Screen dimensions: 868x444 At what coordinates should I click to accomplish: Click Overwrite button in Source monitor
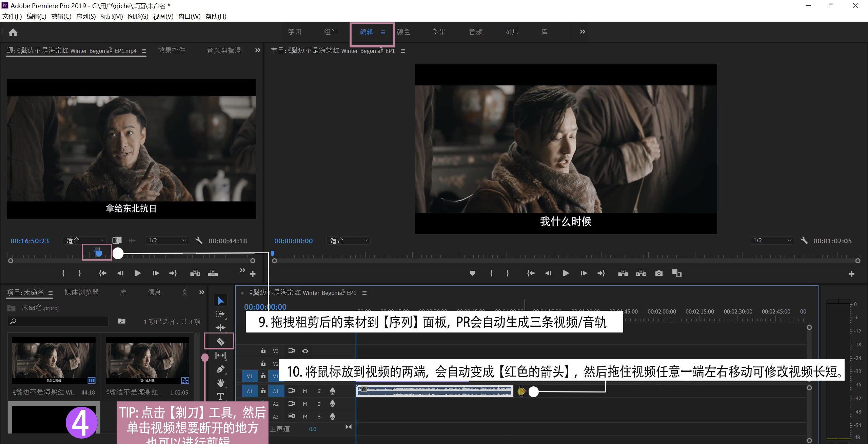(213, 273)
